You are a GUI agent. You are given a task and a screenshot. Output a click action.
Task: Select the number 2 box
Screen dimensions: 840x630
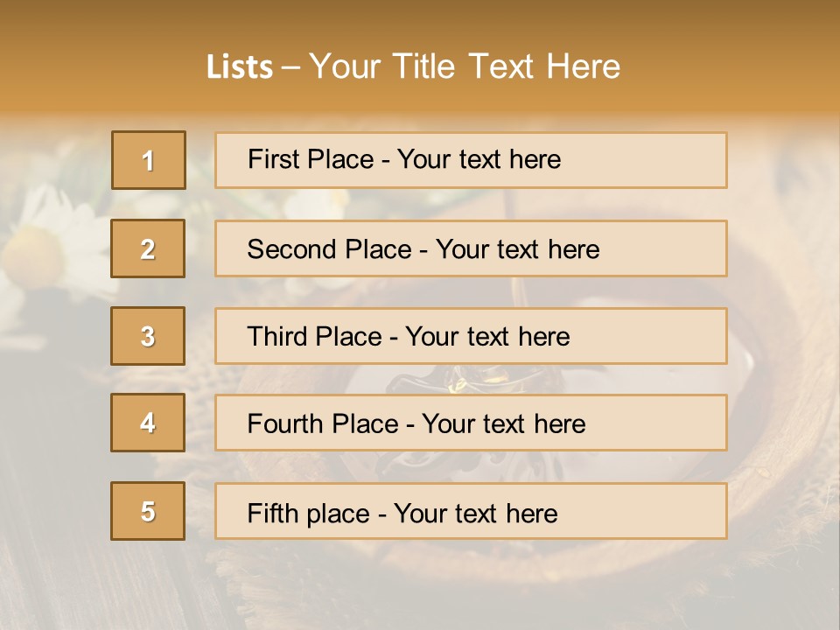click(x=148, y=248)
